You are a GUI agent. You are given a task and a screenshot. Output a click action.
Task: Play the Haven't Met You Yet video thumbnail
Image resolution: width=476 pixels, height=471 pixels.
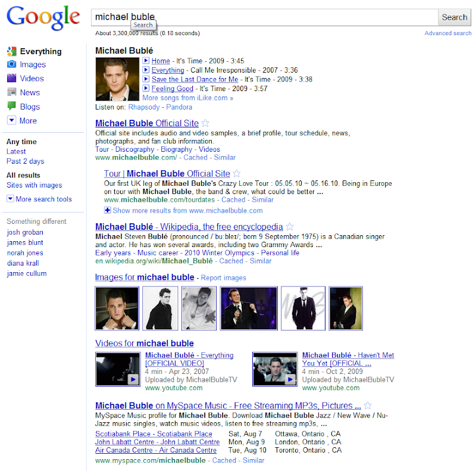pyautogui.click(x=275, y=369)
